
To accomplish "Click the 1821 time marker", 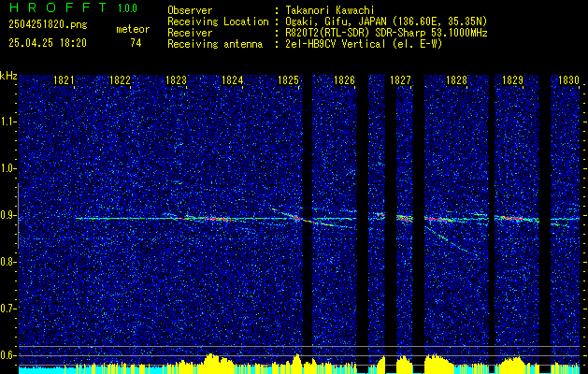I will click(x=64, y=80).
